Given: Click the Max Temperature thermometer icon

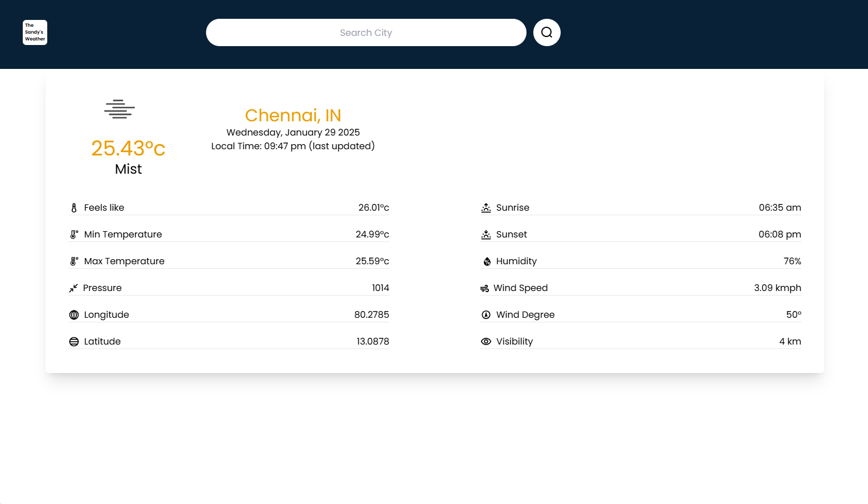Looking at the screenshot, I should [74, 261].
